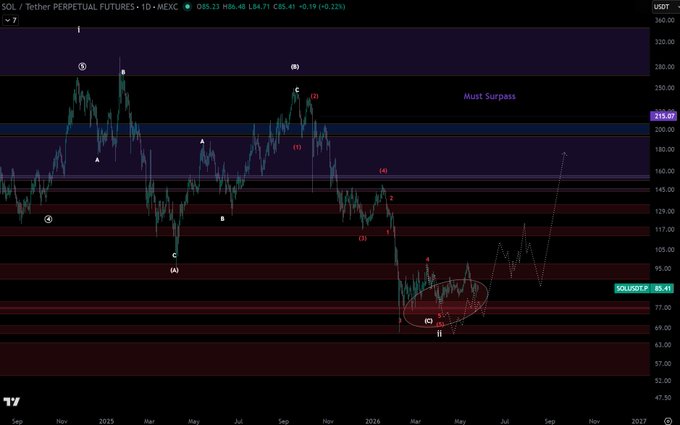Select the SOLUSDT.P 85.41 price tag
This screenshot has width=680, height=425.
click(644, 288)
